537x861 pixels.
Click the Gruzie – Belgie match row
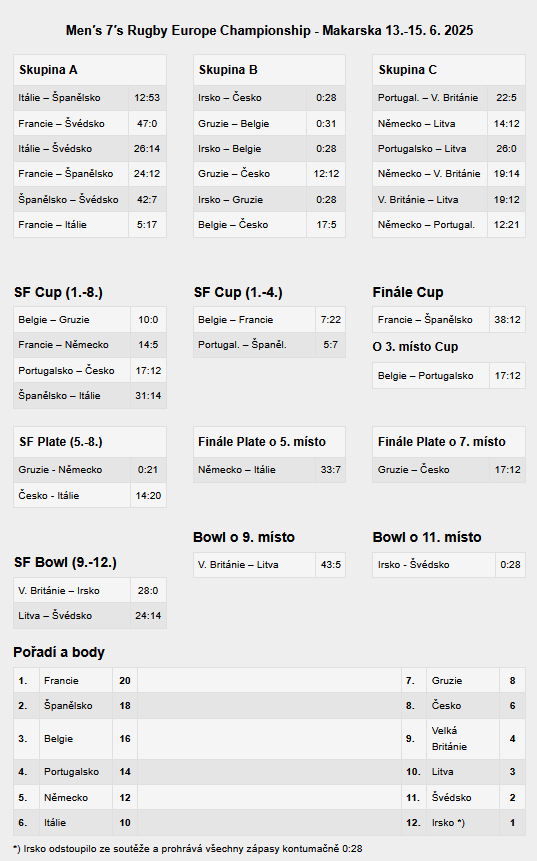click(270, 124)
